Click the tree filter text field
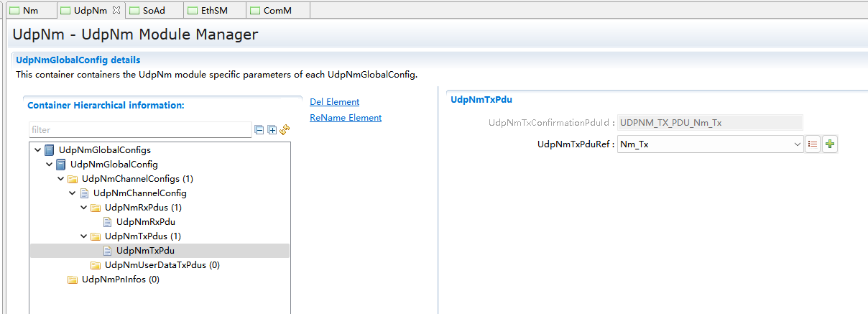868x314 pixels. (140, 130)
